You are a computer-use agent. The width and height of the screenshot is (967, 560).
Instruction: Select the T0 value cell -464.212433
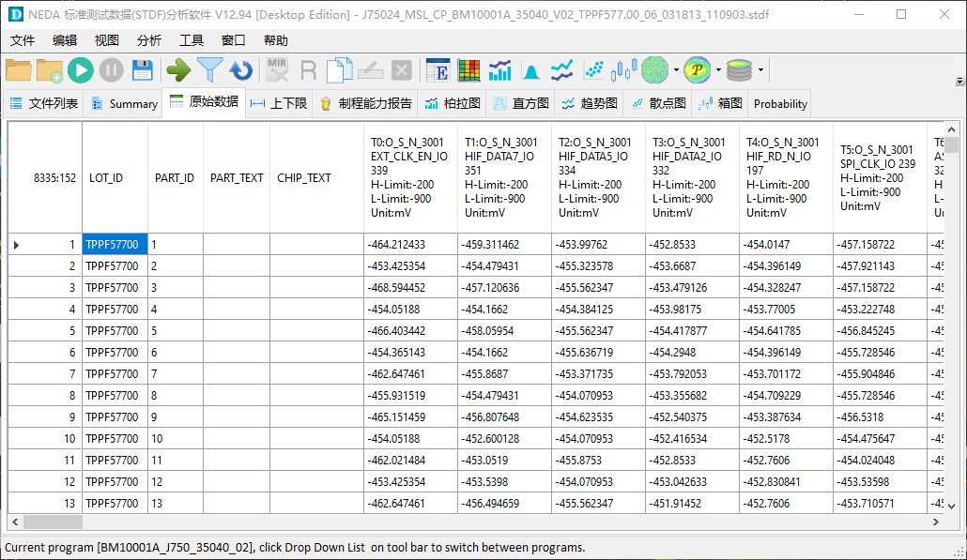pyautogui.click(x=410, y=245)
